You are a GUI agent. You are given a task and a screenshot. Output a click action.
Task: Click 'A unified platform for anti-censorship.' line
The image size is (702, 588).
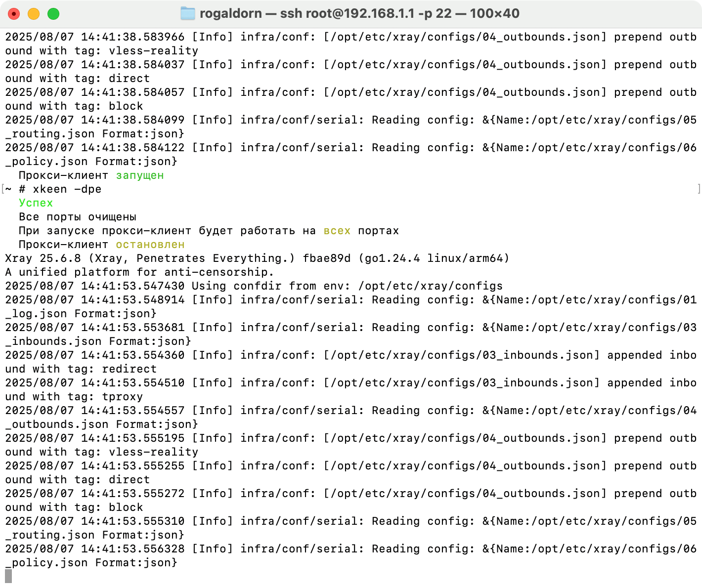point(139,272)
